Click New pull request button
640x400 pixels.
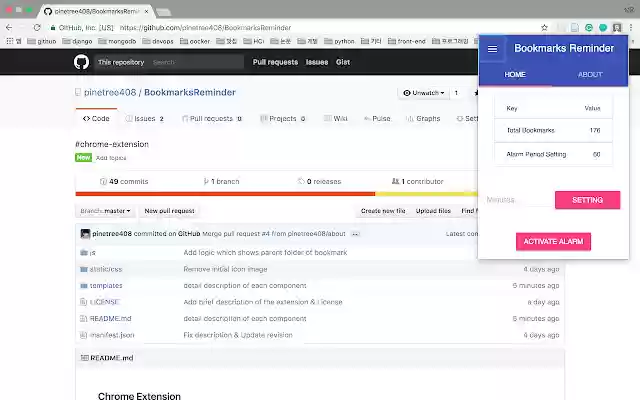coord(169,211)
